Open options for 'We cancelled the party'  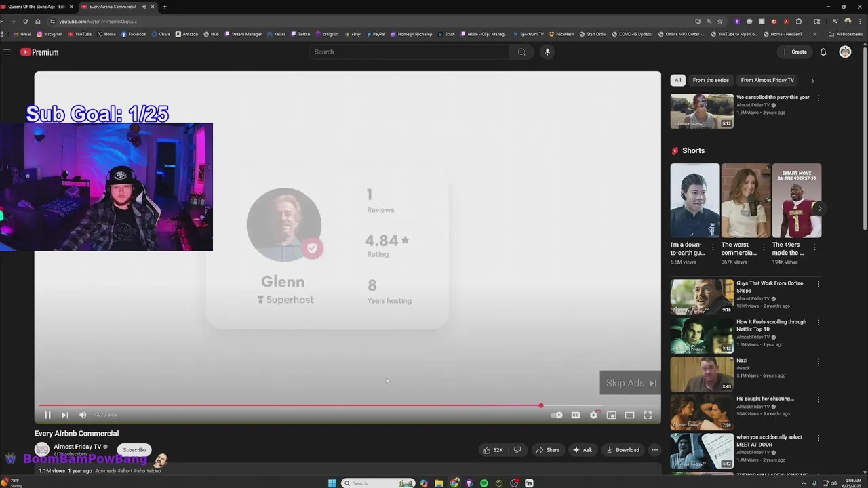coord(818,98)
